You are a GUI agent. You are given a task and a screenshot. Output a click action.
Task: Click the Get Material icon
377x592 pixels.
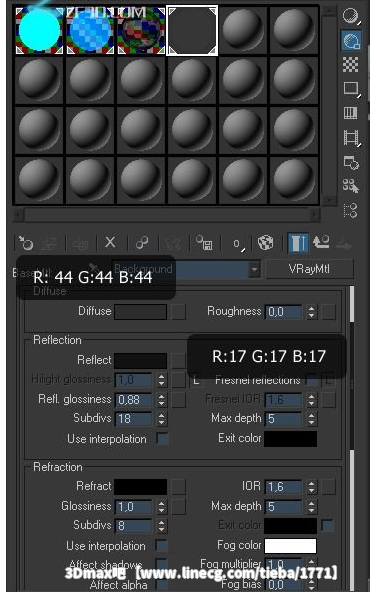(26, 243)
